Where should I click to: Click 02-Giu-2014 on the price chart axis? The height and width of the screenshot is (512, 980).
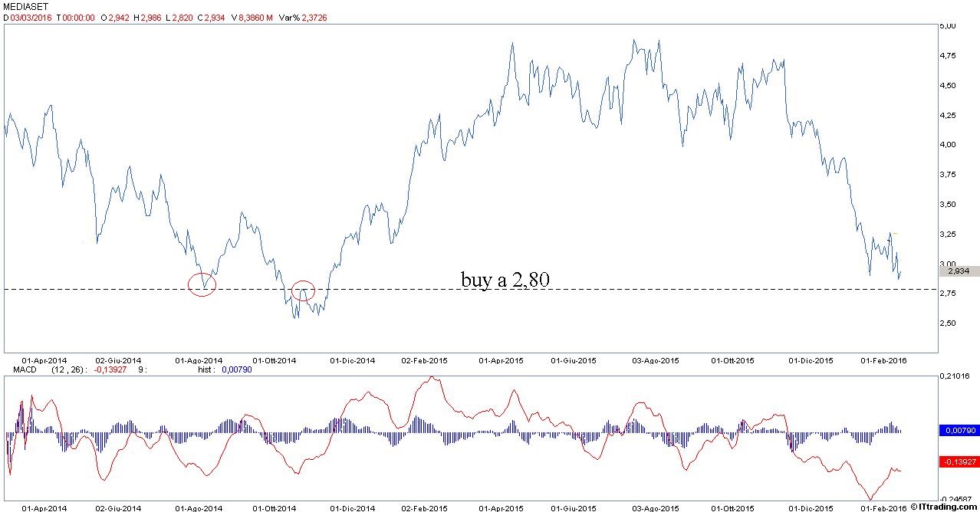[118, 360]
